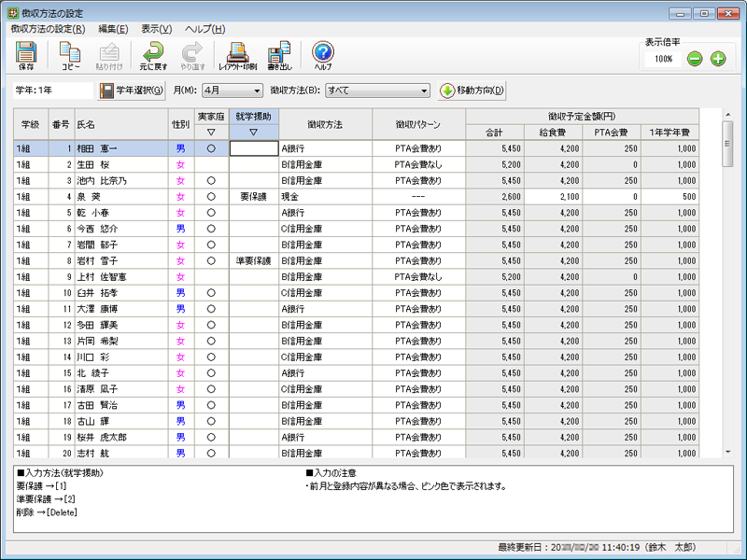Viewport: 747px width, 560px height.
Task: Decrease zoom with green minus icon
Action: pos(695,59)
